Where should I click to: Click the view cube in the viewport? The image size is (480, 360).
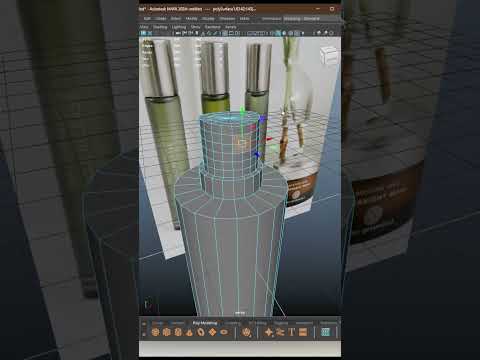329,54
